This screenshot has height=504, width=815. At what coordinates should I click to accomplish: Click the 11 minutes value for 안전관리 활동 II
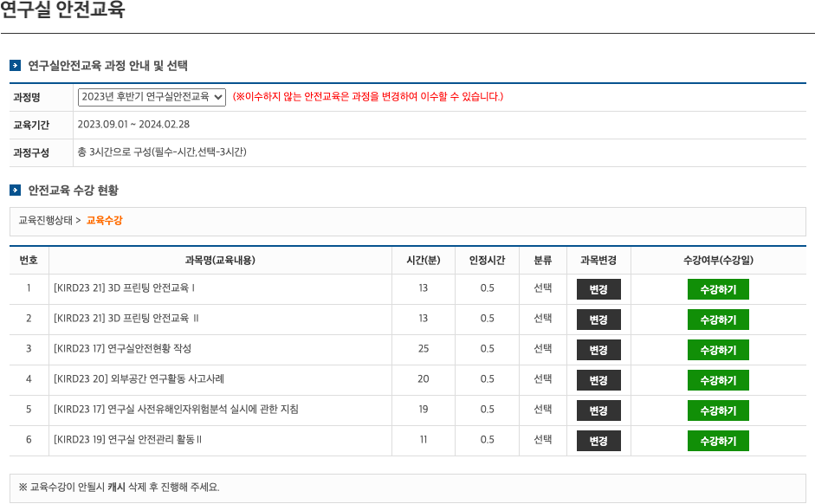424,440
